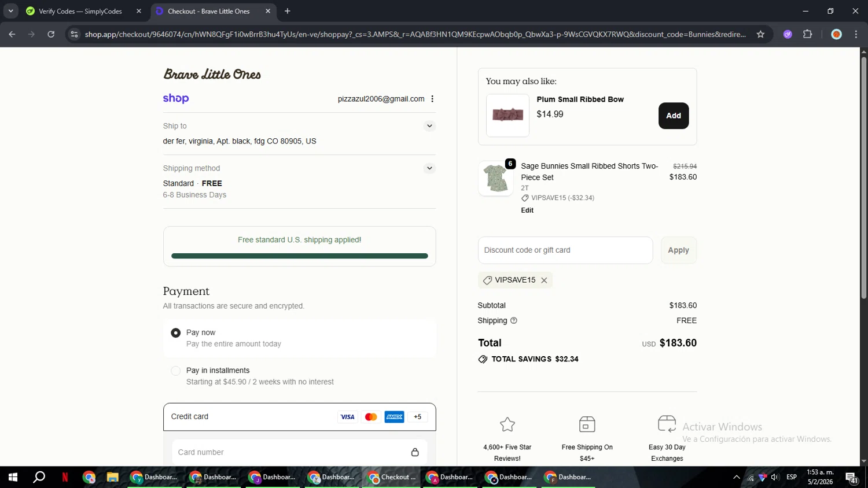Switch to Checkout - Brave Little Ones tab

[209, 11]
